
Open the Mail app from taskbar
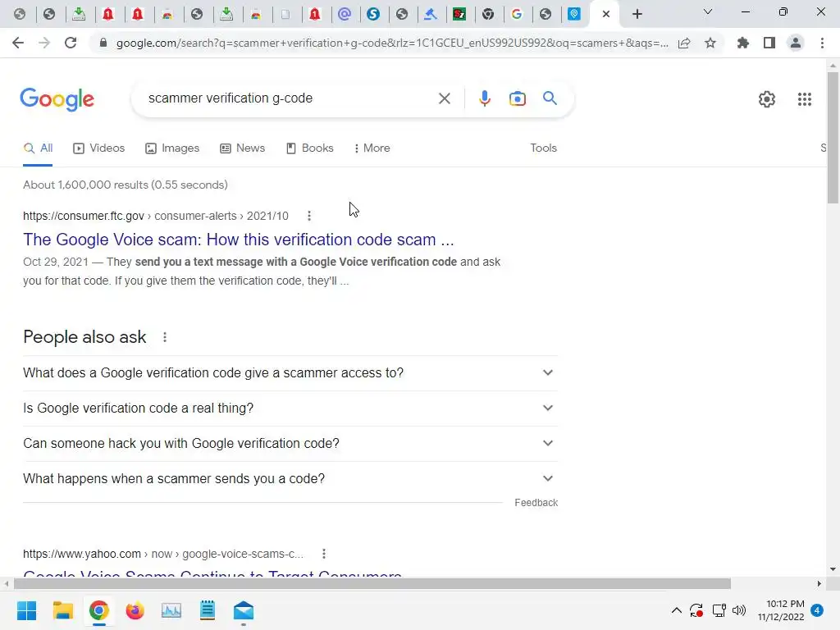pos(243,610)
